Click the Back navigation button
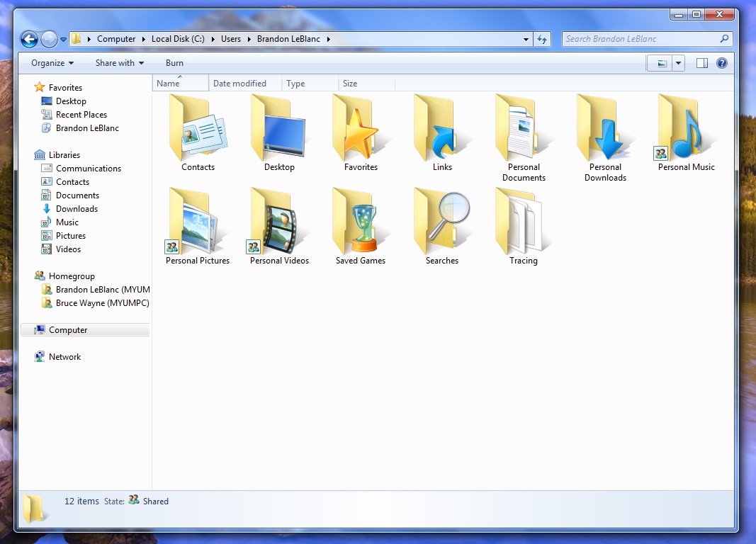 pyautogui.click(x=29, y=39)
